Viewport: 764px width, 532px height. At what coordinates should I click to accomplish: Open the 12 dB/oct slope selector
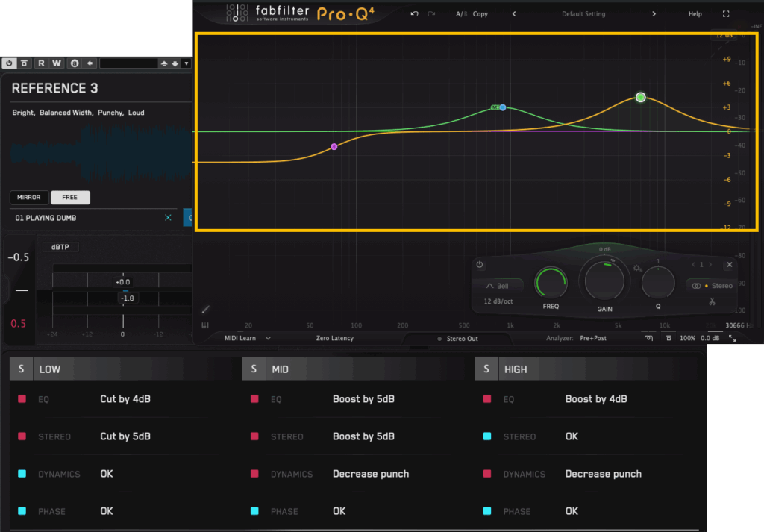(x=498, y=301)
